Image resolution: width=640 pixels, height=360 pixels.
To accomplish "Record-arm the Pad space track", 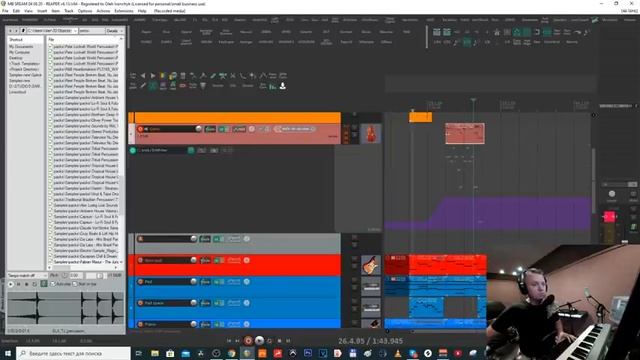I will click(x=140, y=303).
